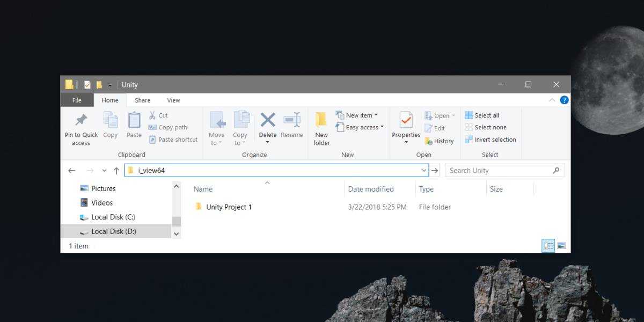644x322 pixels.
Task: Open the File Explorer help icon
Action: click(x=564, y=100)
